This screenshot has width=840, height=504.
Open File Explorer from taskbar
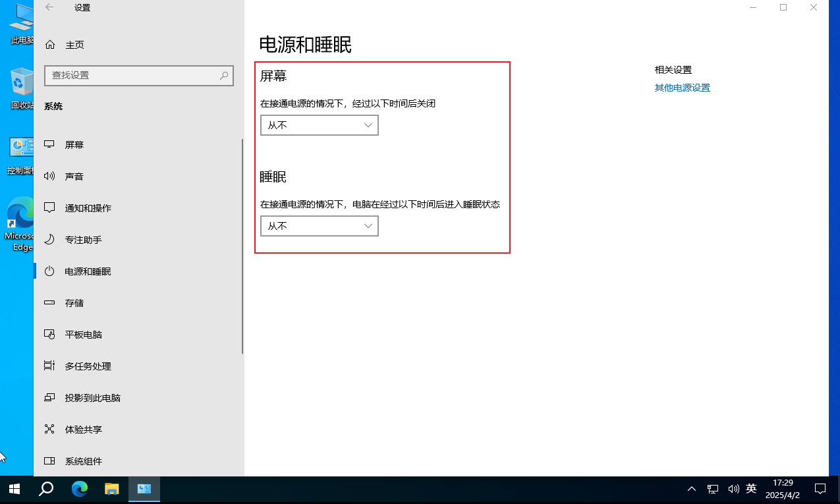(112, 489)
